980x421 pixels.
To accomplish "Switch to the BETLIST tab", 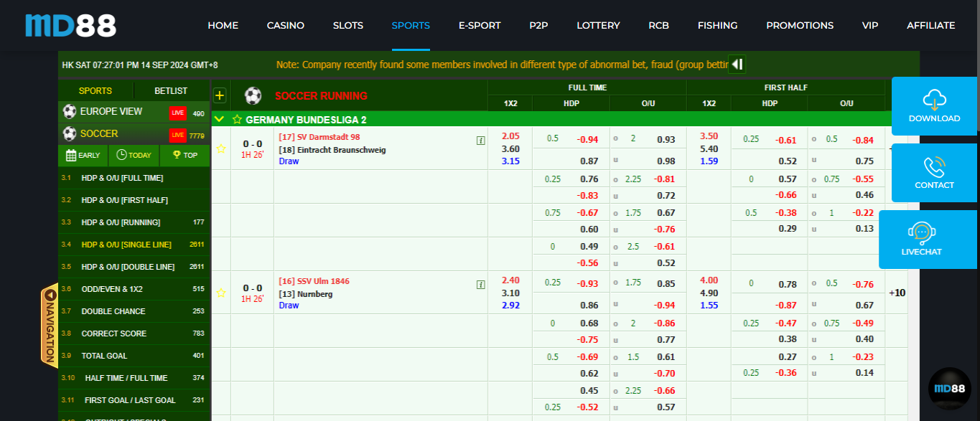I will point(172,90).
